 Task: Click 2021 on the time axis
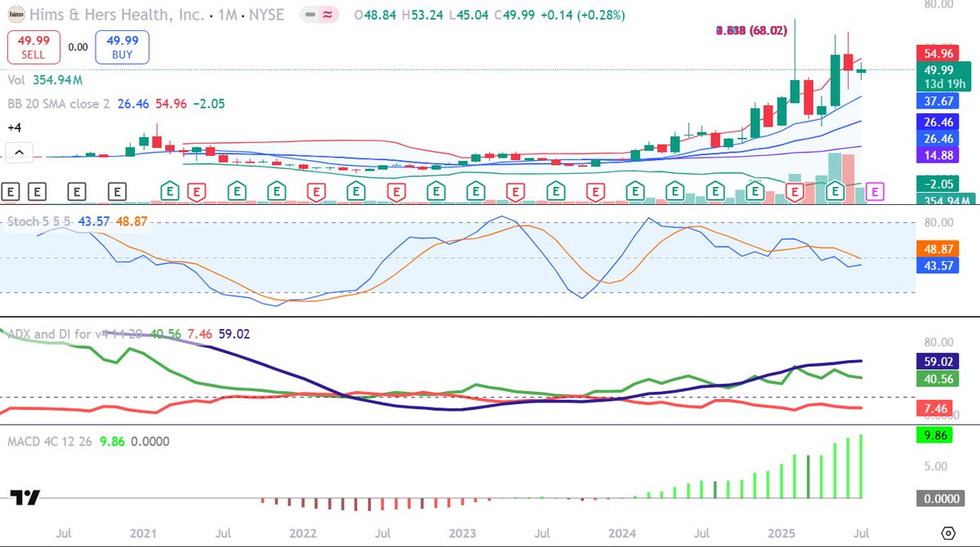click(143, 532)
